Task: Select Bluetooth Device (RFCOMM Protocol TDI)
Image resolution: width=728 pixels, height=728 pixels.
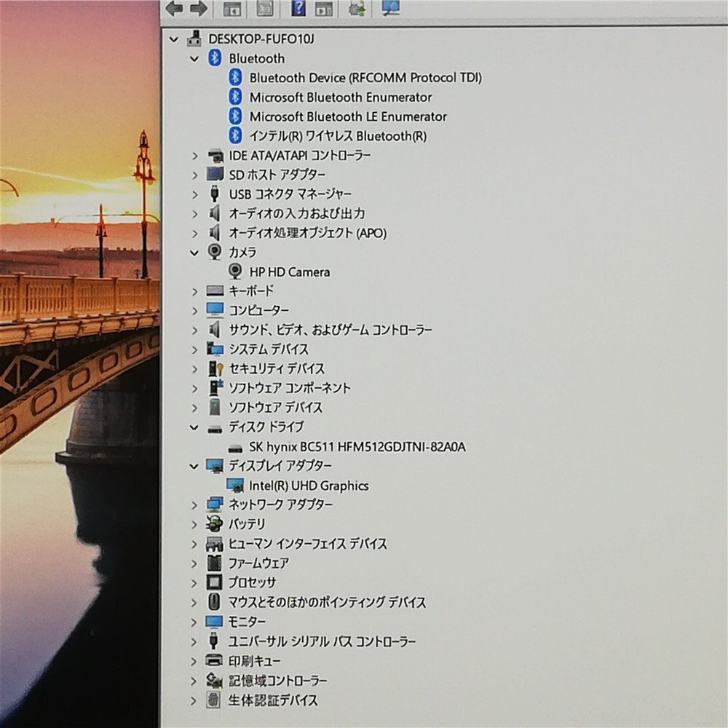Action: [x=365, y=77]
